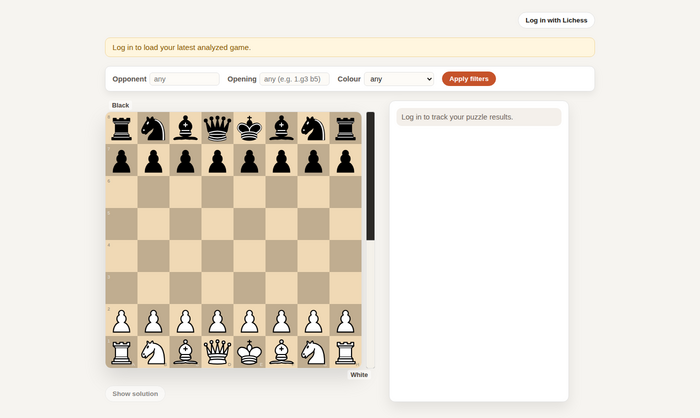Click the empty d4 square
Image resolution: width=700 pixels, height=418 pixels.
point(217,256)
